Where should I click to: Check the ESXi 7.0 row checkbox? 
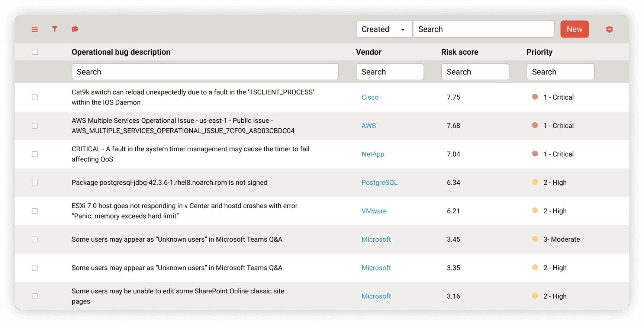click(35, 211)
